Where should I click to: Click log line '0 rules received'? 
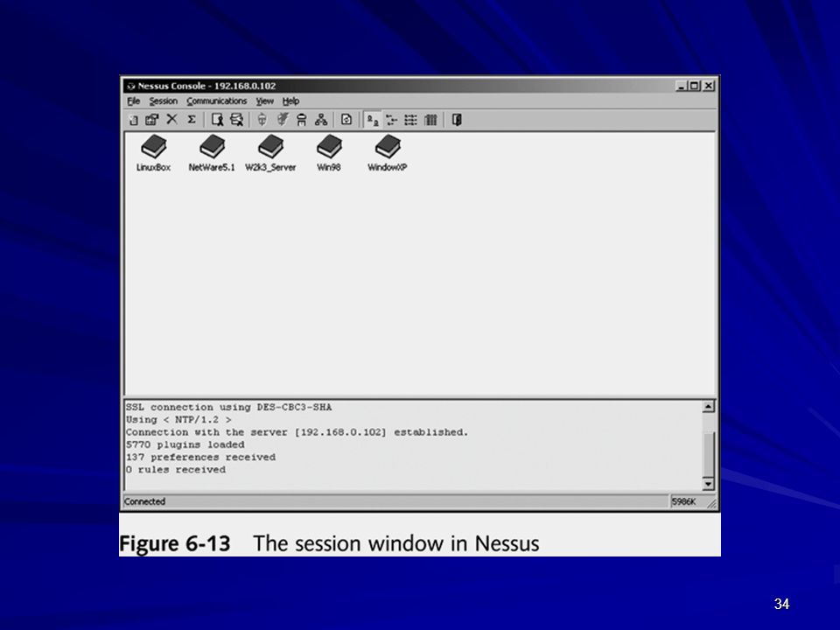[x=176, y=469]
